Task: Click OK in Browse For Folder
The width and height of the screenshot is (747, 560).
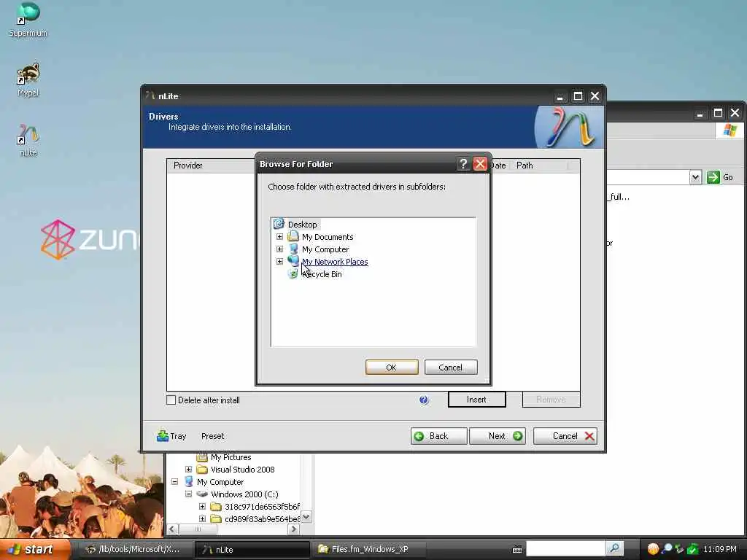Action: [392, 367]
